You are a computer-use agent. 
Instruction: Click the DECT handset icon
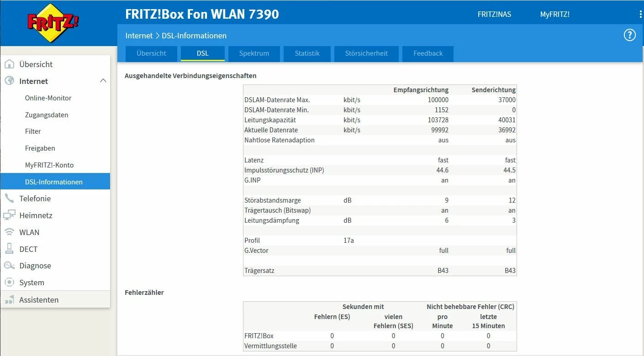(9, 249)
